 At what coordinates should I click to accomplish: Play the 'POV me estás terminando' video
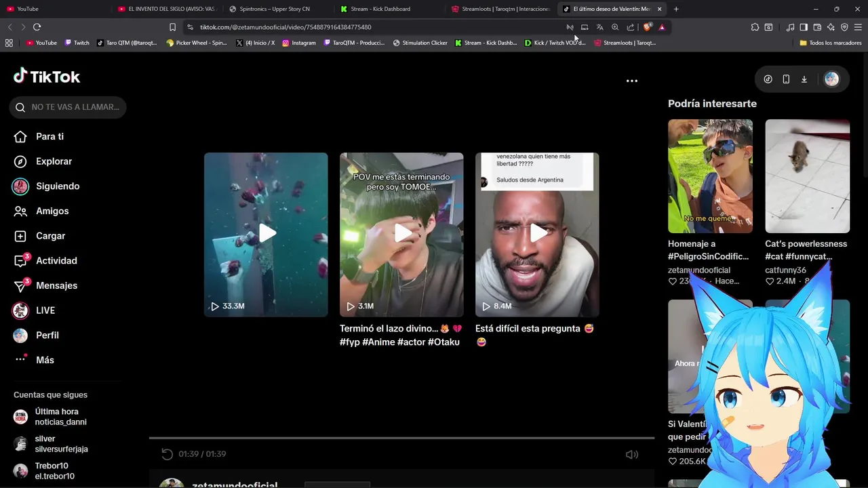401,235
